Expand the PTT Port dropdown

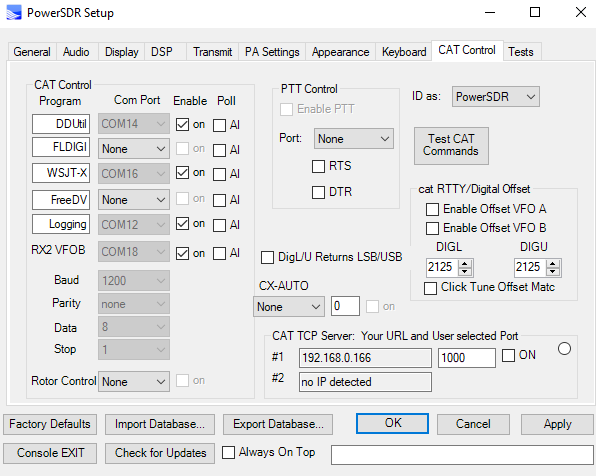click(x=353, y=139)
